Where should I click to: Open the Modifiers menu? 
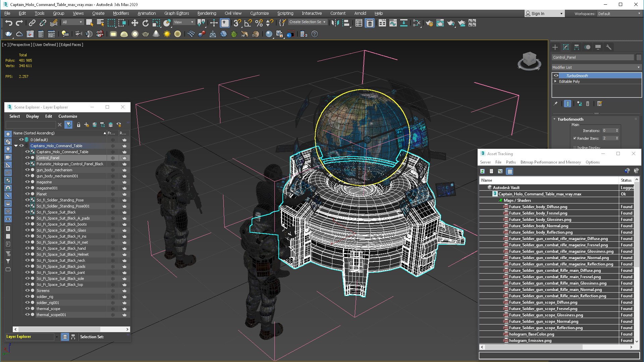[121, 13]
